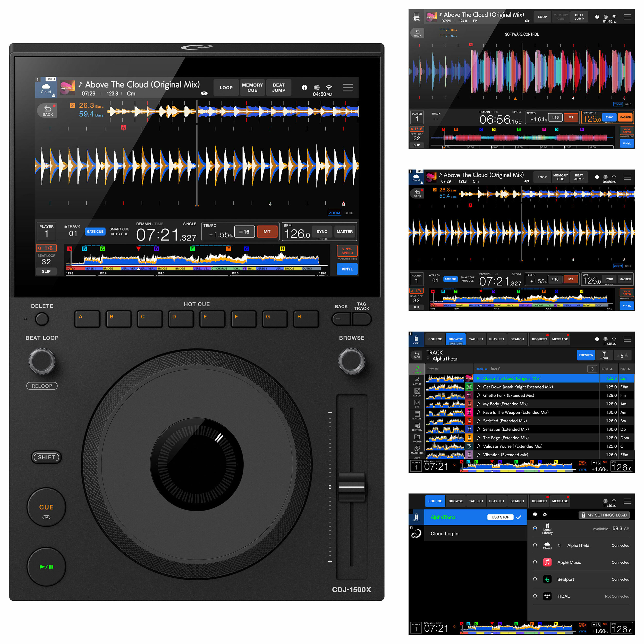
Task: Tap the PREVIEW button in the browse screen
Action: 586,355
